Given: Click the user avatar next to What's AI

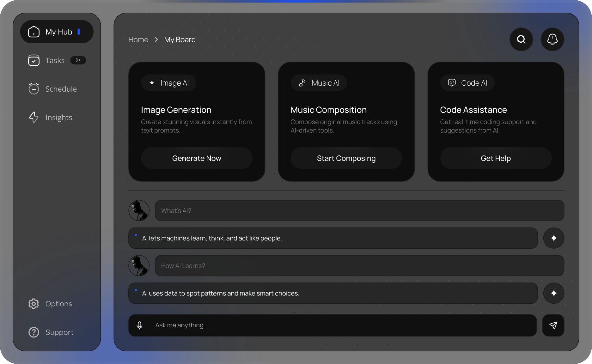Looking at the screenshot, I should 139,210.
